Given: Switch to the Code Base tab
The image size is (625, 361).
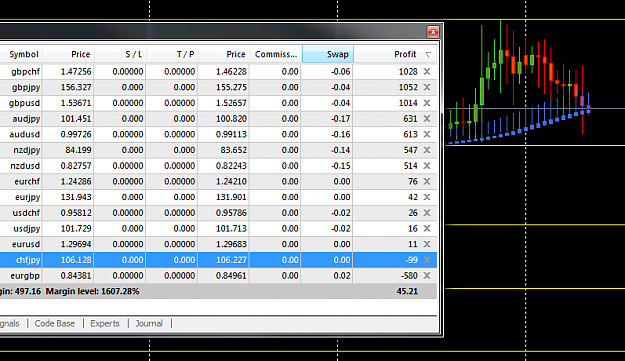Looking at the screenshot, I should point(55,324).
